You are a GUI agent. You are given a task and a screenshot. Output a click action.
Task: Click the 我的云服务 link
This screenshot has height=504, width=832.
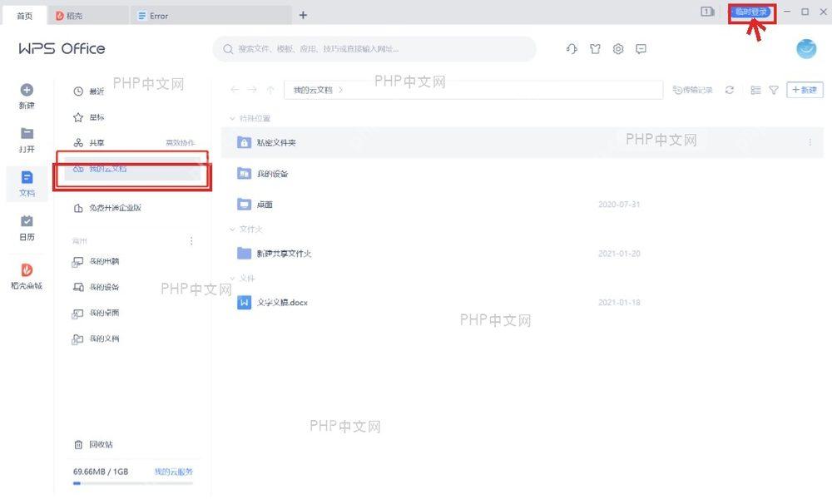(x=174, y=472)
